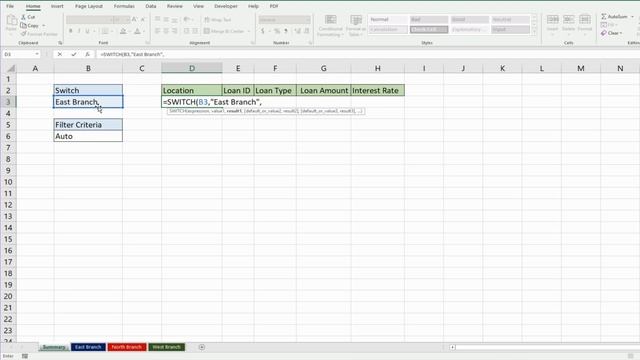This screenshot has width=640, height=360.
Task: Open the number format dropdown
Action: pos(308,20)
